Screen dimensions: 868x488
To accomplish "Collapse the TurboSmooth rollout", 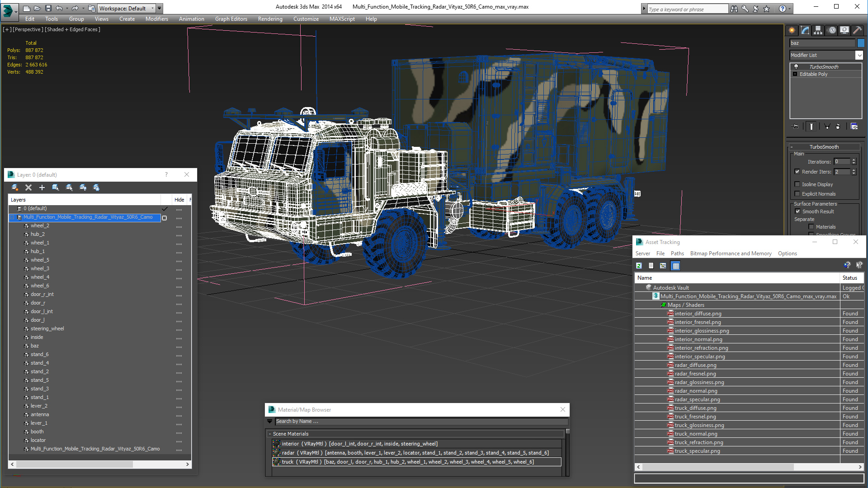I will click(x=792, y=147).
